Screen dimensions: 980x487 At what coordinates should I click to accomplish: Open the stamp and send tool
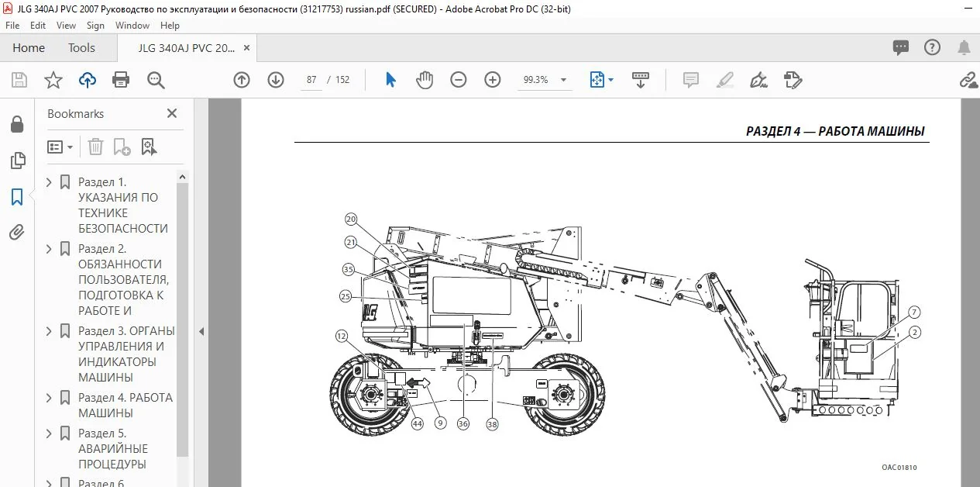(793, 80)
